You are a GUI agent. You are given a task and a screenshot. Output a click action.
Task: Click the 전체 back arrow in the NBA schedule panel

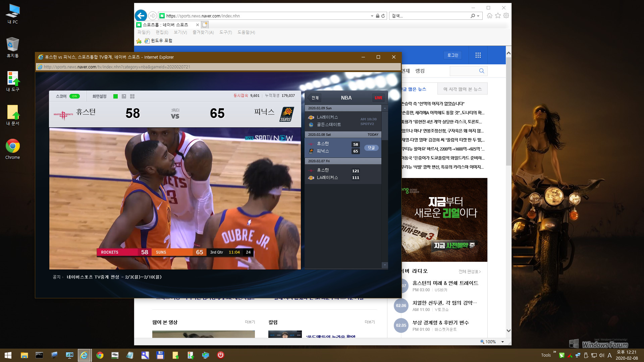pyautogui.click(x=314, y=98)
